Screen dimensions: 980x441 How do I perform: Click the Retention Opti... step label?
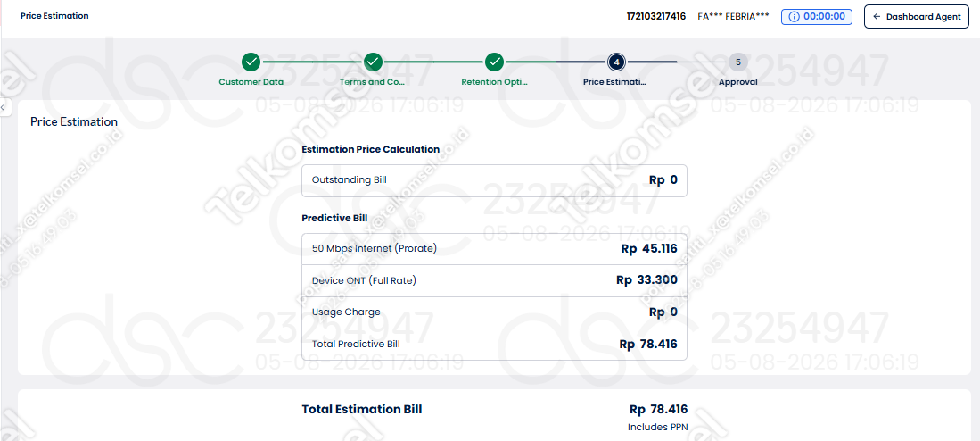coord(494,82)
